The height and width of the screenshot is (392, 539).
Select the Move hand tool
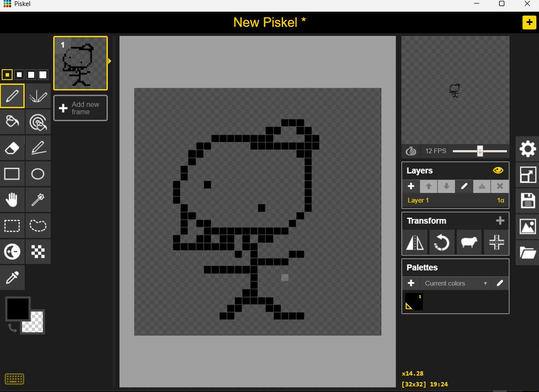[12, 200]
